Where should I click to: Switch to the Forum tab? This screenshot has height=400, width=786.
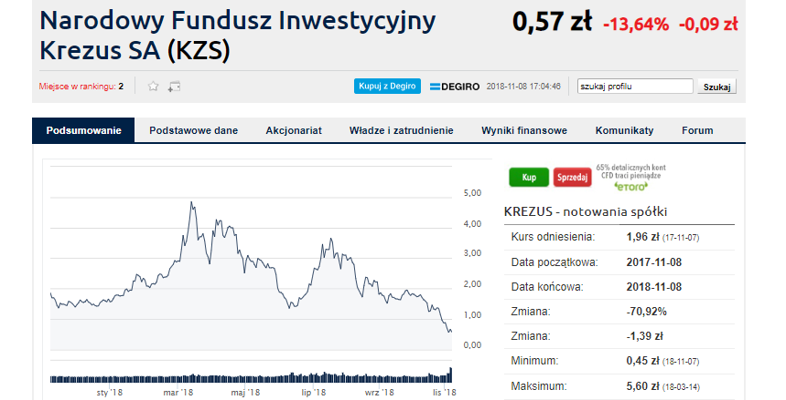[697, 130]
